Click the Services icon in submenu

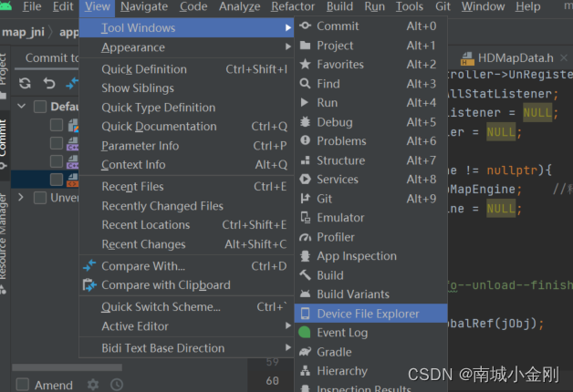(305, 180)
